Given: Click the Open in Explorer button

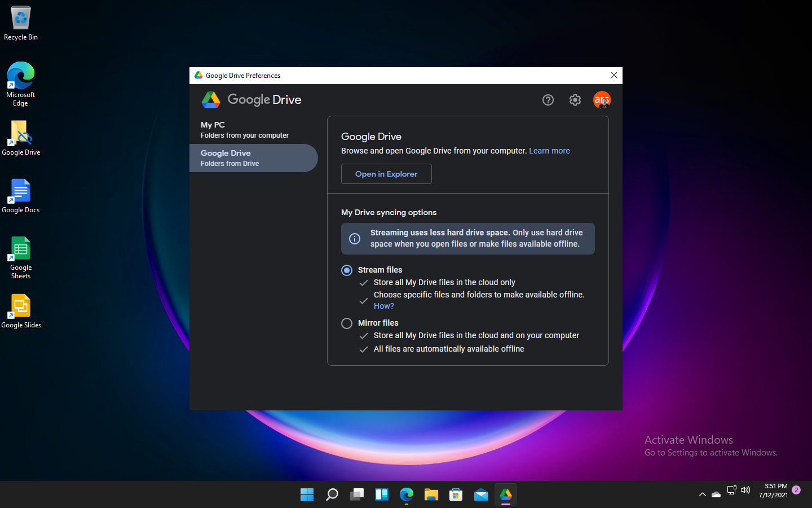Looking at the screenshot, I should click(x=386, y=174).
